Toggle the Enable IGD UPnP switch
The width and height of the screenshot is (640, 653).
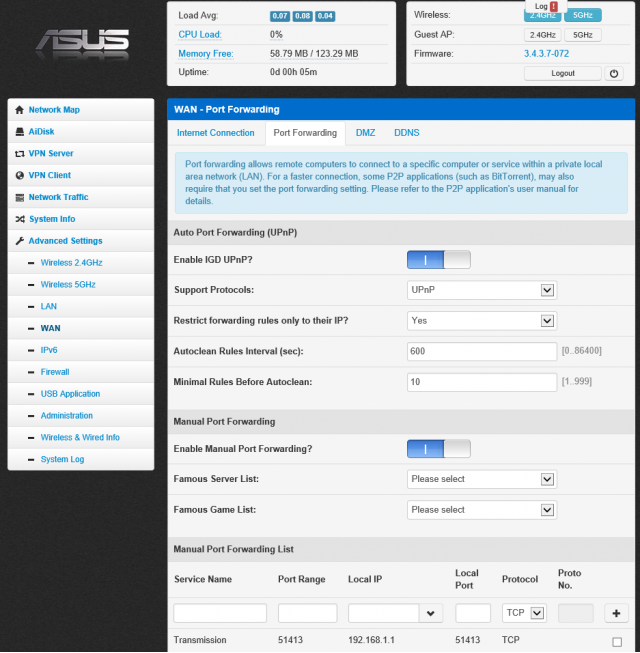tap(438, 260)
